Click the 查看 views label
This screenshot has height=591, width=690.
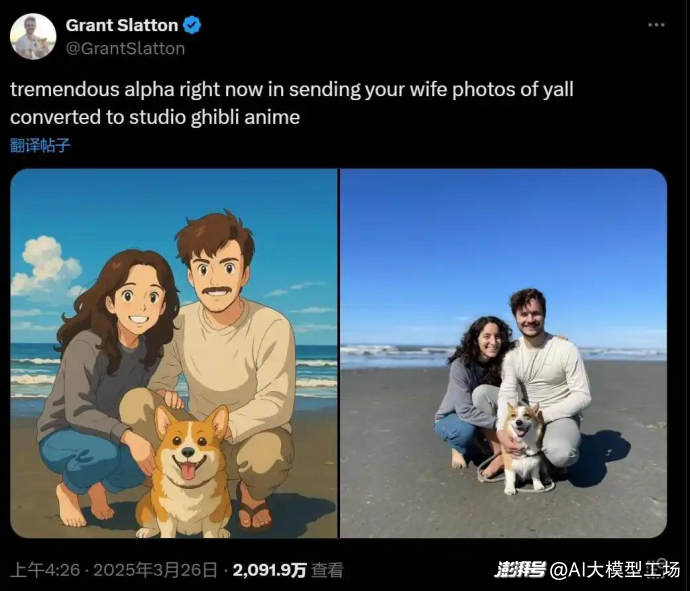327,570
